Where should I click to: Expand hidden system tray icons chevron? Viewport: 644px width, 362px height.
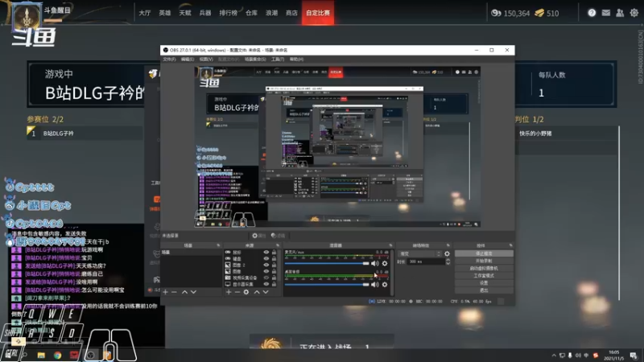[x=554, y=356]
